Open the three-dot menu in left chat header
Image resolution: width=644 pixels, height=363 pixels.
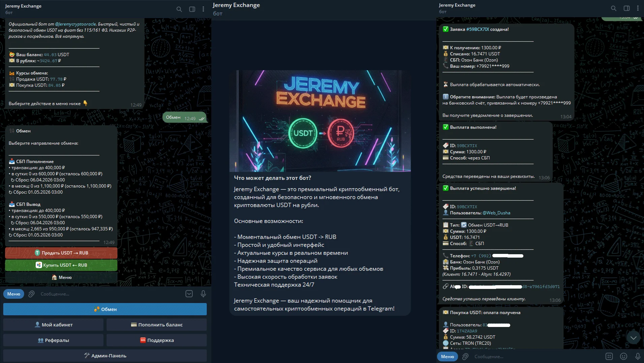203,9
